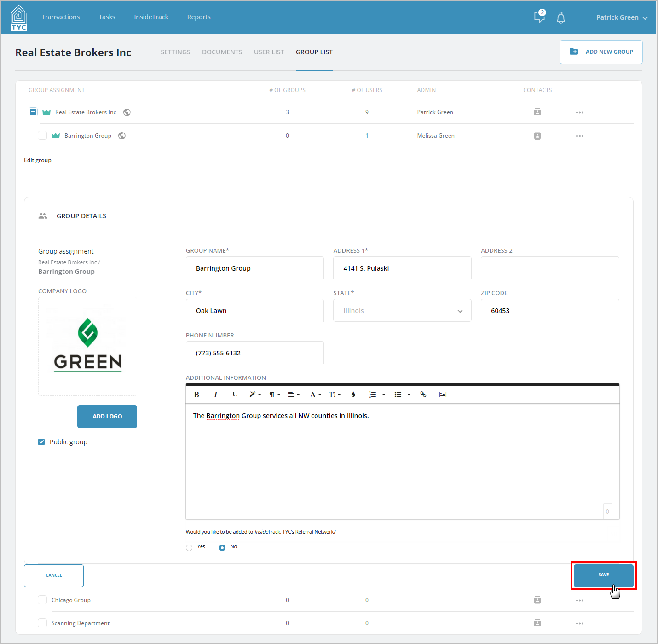Select the Yes radio for InsideTrack

(189, 547)
